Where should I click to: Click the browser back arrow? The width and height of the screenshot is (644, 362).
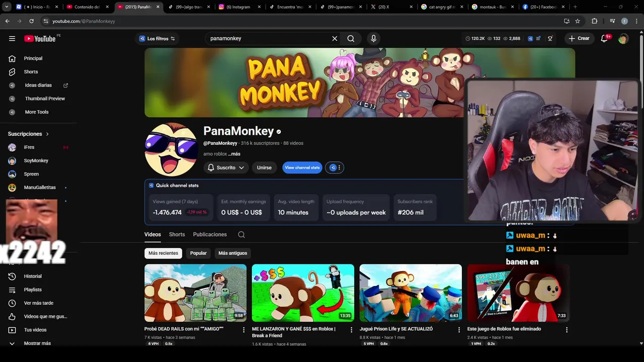click(x=7, y=21)
